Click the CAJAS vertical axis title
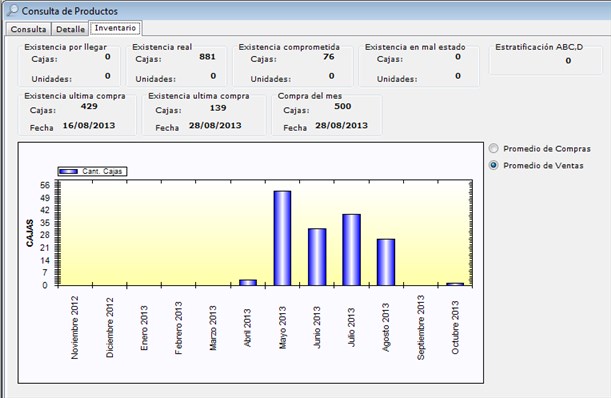The image size is (611, 398). pos(30,233)
